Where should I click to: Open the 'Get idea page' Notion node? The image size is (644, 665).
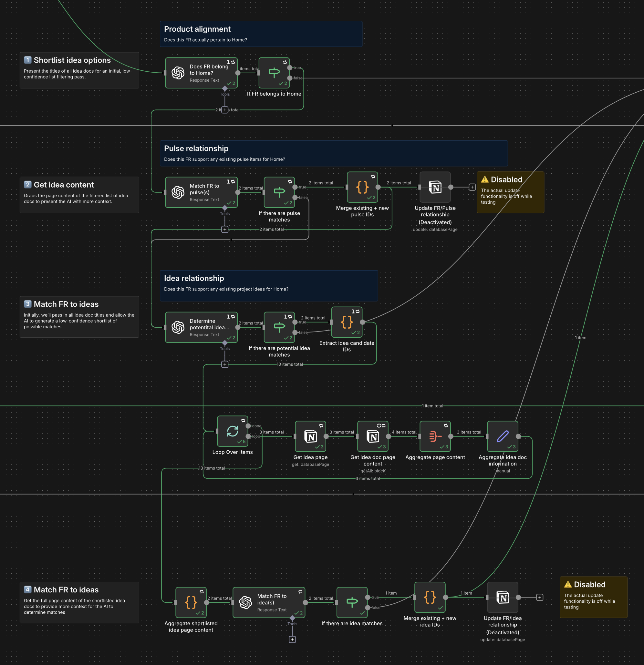coord(310,436)
